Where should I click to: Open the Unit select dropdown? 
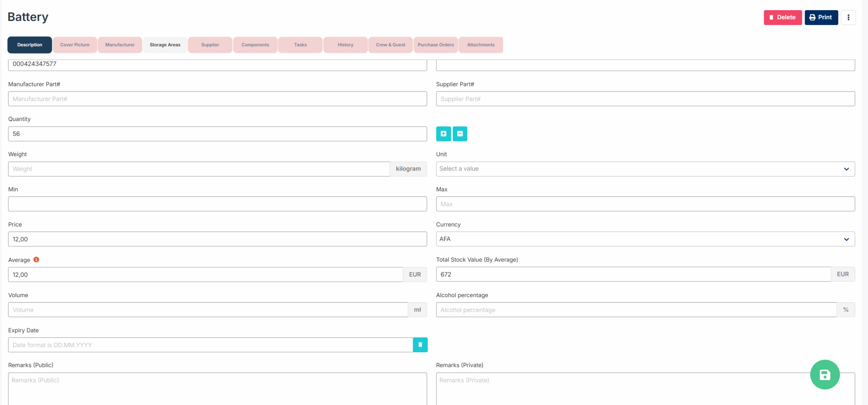[x=645, y=169]
